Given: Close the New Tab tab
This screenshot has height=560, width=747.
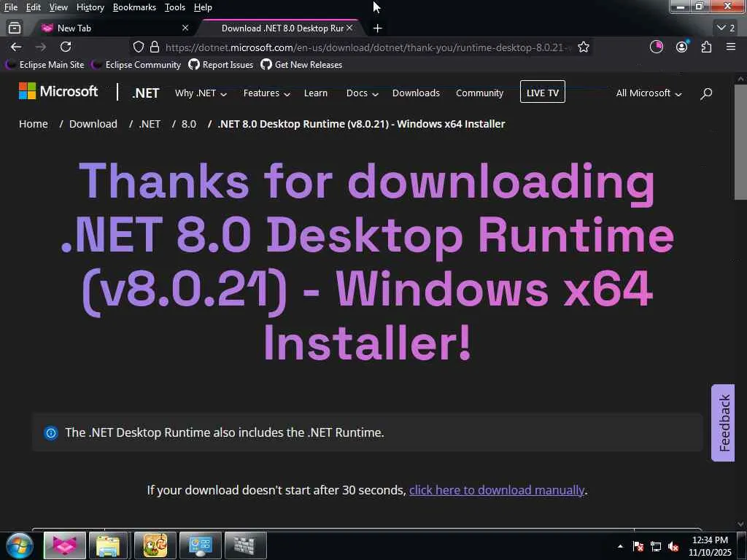Looking at the screenshot, I should [185, 28].
